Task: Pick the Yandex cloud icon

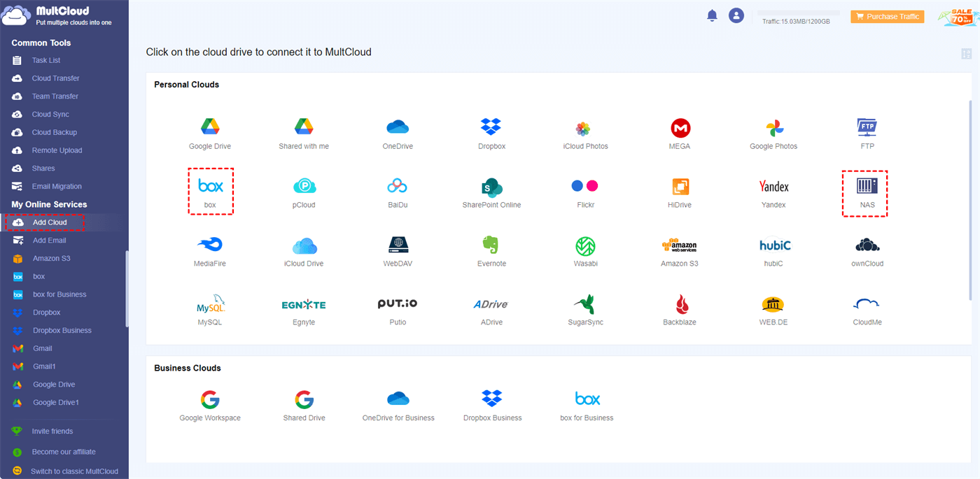Action: (773, 186)
